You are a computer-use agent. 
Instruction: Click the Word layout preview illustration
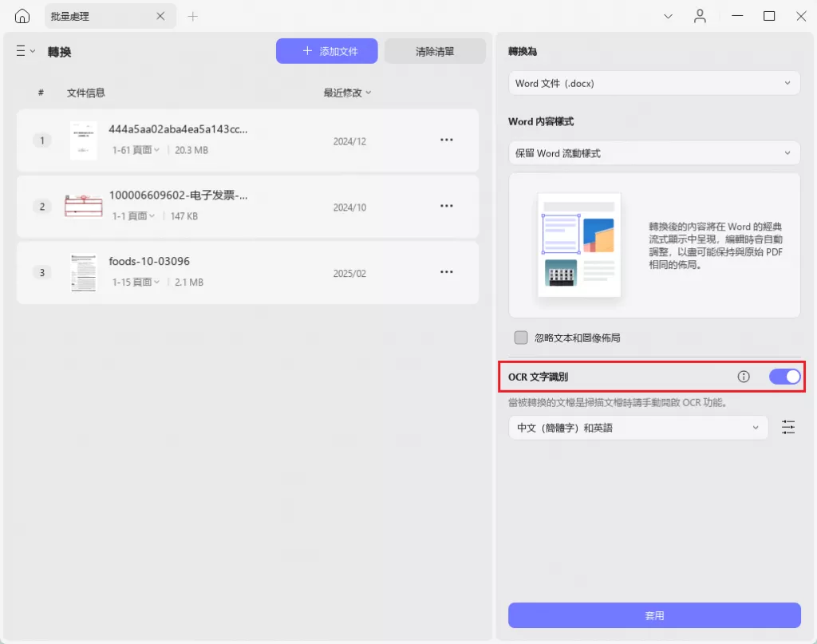tap(579, 245)
